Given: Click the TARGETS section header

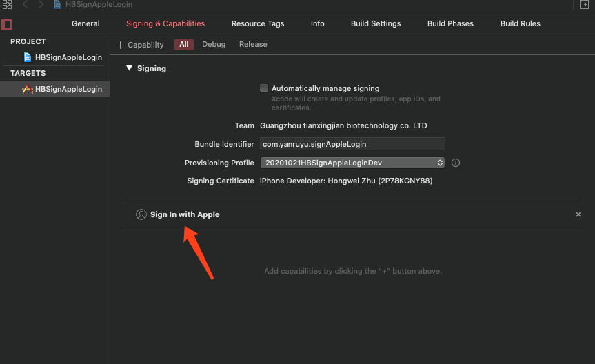Looking at the screenshot, I should coord(28,73).
